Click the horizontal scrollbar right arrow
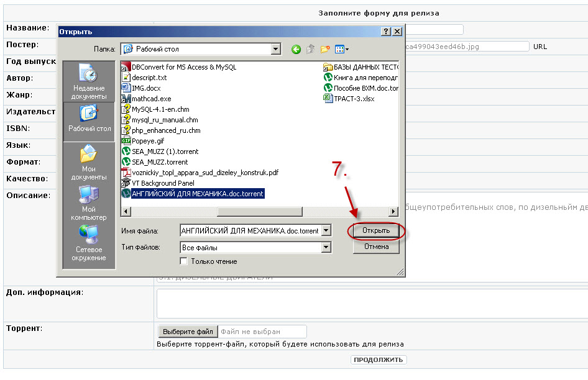The height and width of the screenshot is (380, 588). [x=393, y=211]
